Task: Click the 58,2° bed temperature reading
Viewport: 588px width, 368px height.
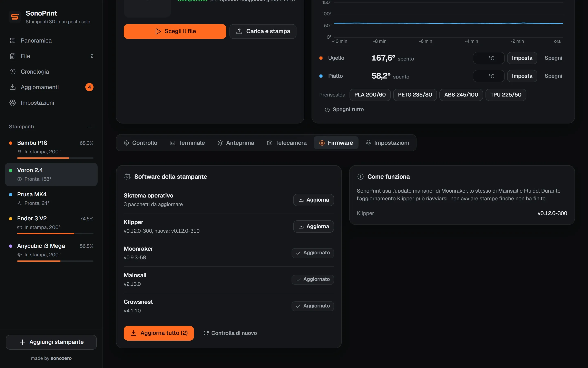Action: [x=381, y=76]
